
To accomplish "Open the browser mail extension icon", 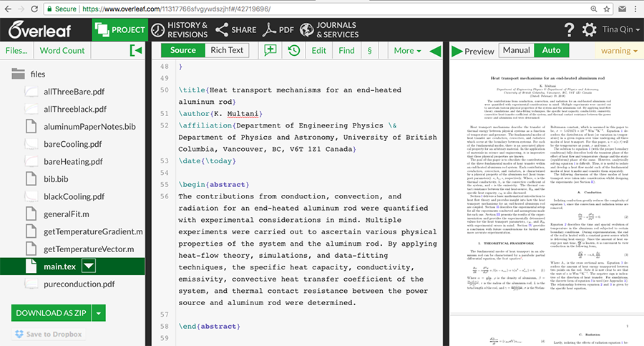I will pyautogui.click(x=623, y=9).
